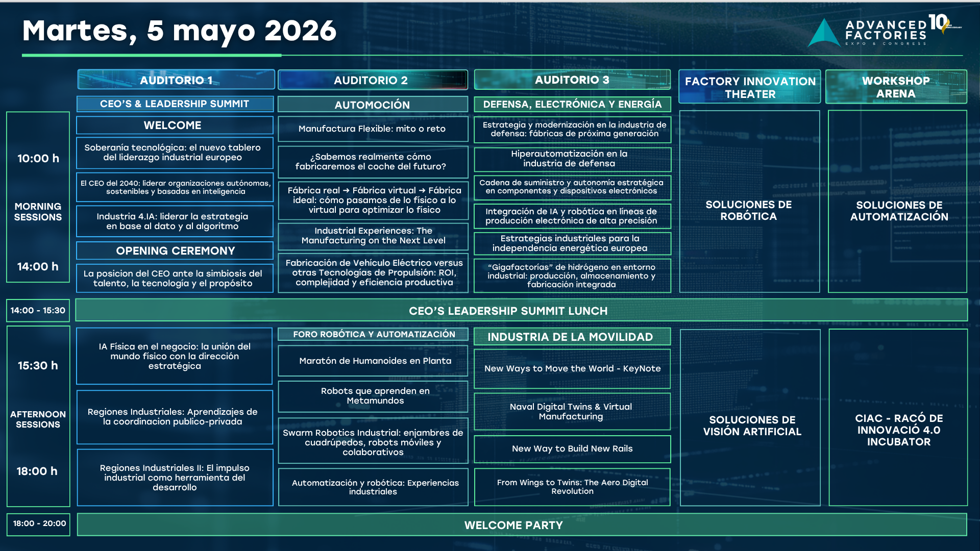Open the CIAC Racó de Innovació incubator panel
The width and height of the screenshot is (980, 551).
click(898, 430)
